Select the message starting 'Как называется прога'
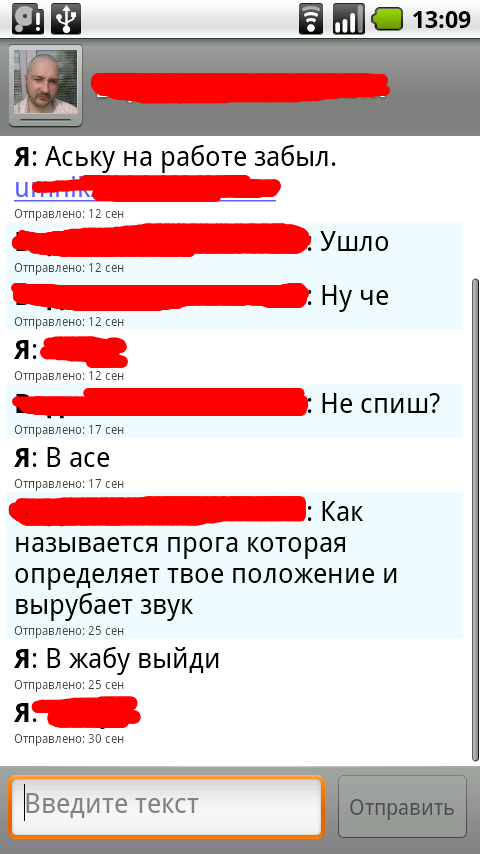 coord(234,565)
